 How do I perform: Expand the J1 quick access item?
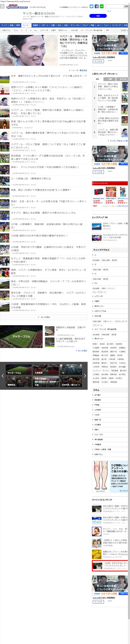95,255
